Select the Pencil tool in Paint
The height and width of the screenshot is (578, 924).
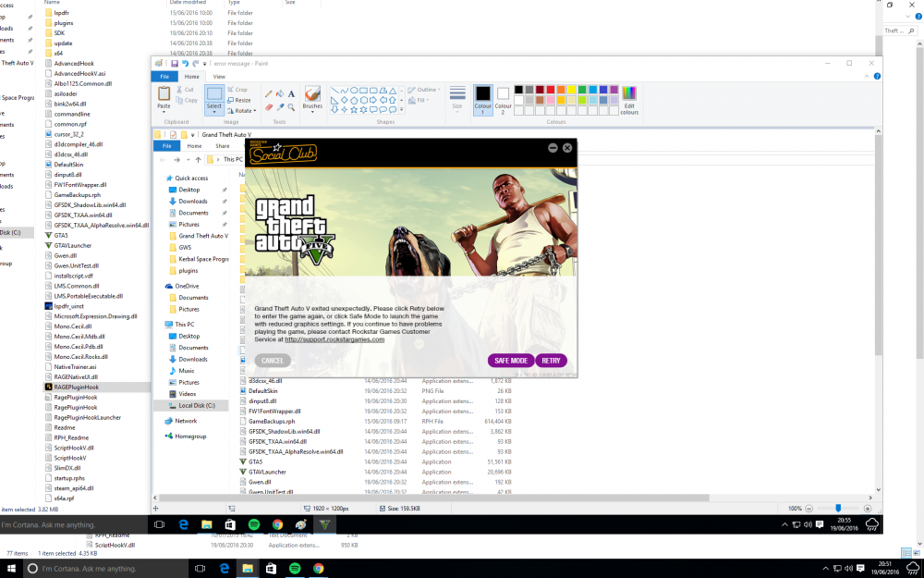[x=269, y=93]
